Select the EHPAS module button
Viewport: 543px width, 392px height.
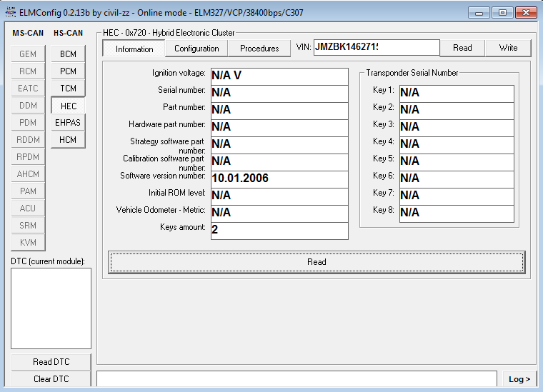68,123
